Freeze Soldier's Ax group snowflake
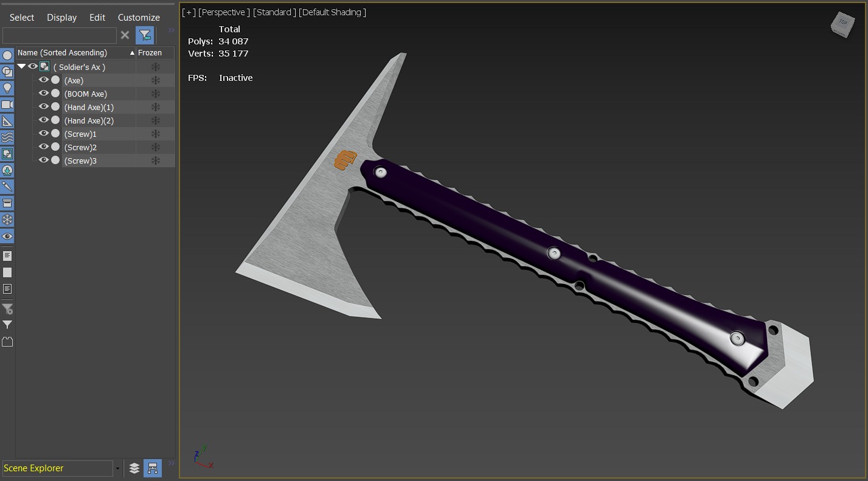Screen dimensions: 868x481 [155, 67]
